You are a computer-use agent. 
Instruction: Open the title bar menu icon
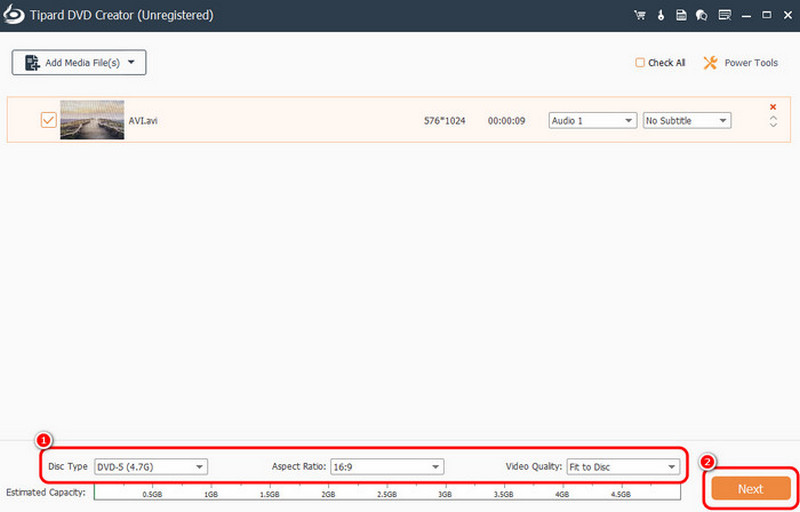pos(724,15)
